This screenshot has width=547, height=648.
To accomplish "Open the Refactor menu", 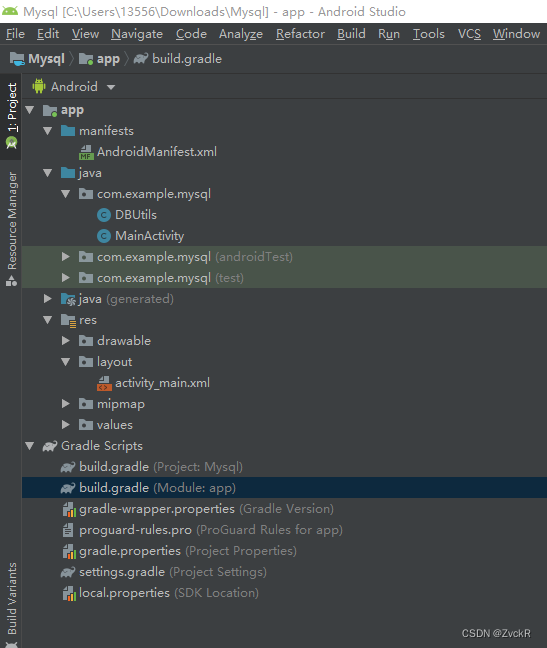I will (300, 33).
